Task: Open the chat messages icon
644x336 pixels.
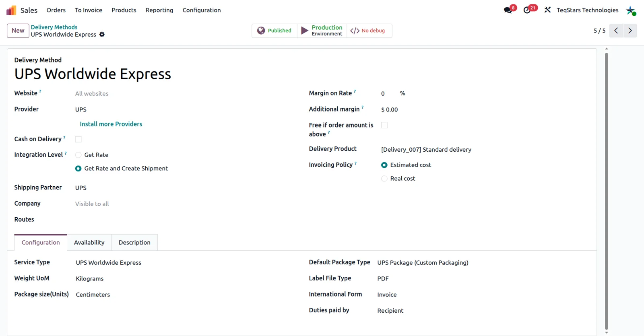Action: pyautogui.click(x=508, y=10)
